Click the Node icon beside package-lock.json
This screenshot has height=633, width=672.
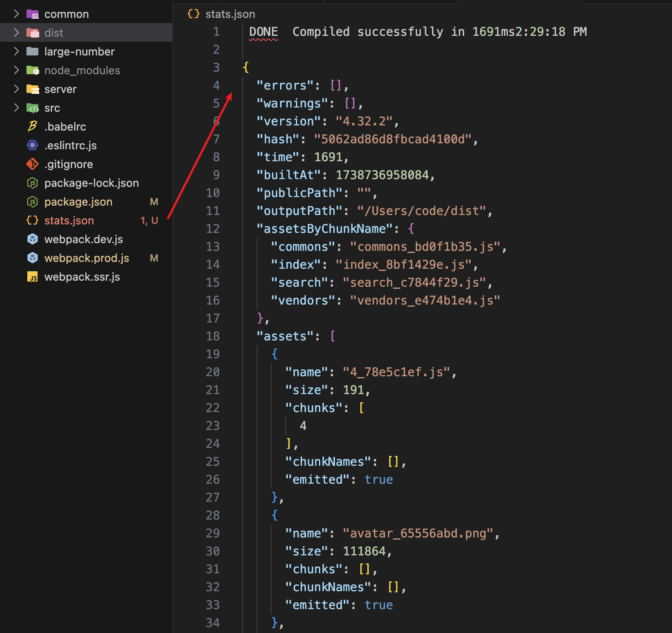(x=32, y=183)
